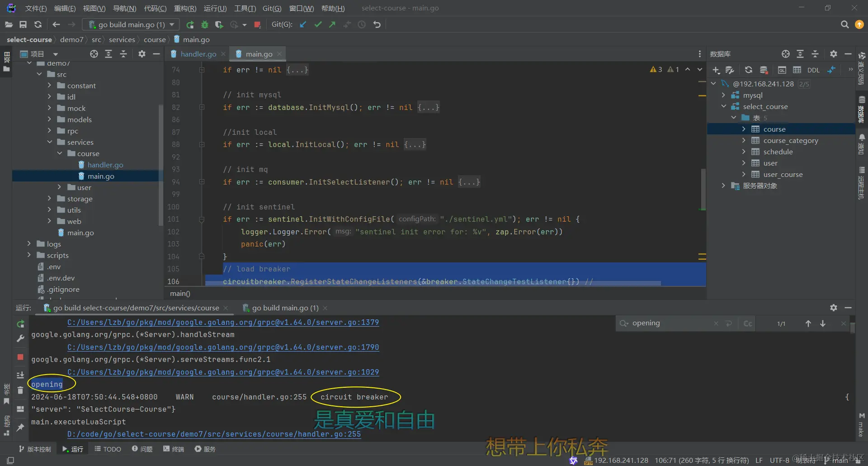This screenshot has height=466, width=868.
Task: Open handler.go:255 source link
Action: tap(214, 434)
